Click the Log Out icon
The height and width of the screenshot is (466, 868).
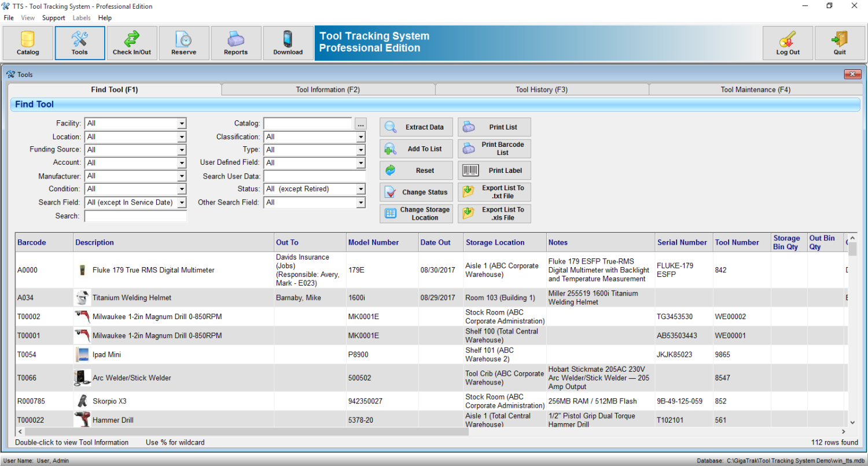787,43
